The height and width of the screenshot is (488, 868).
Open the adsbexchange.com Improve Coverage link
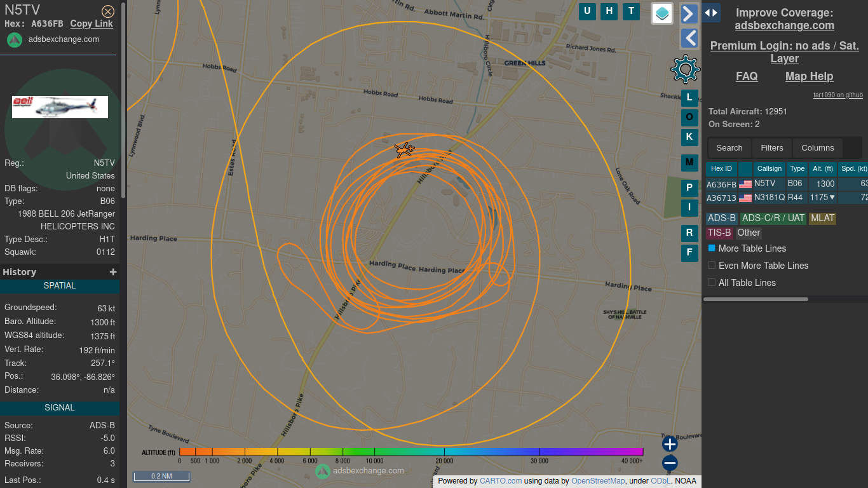(785, 25)
